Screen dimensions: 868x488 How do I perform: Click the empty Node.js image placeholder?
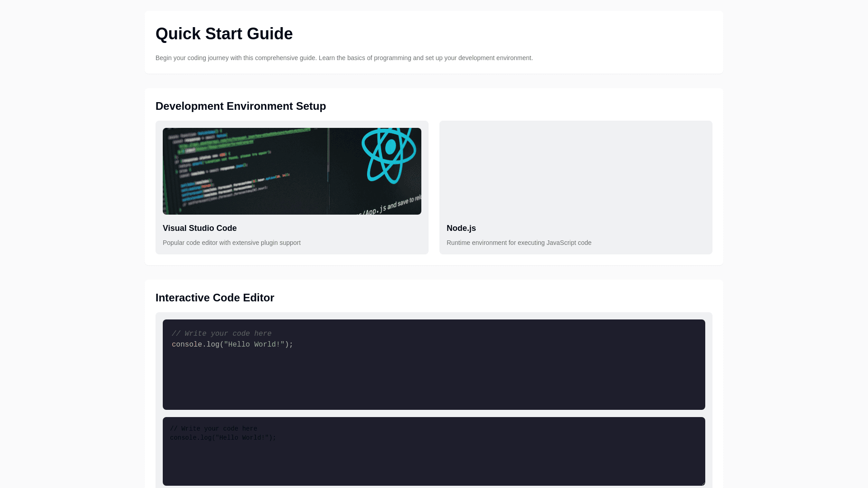576,171
